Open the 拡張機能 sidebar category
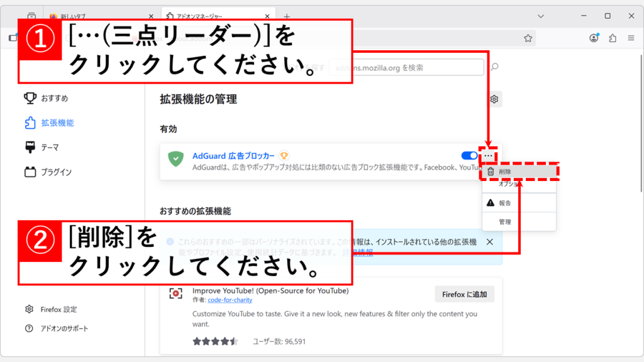Image resolution: width=644 pixels, height=362 pixels. click(49, 123)
